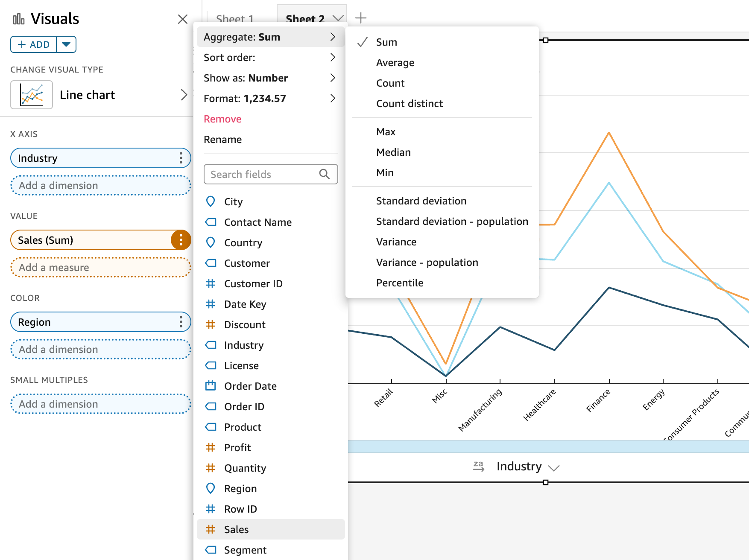Click the alphabetical sort icon beside Industry
Screen dimensions: 749x560
point(479,466)
